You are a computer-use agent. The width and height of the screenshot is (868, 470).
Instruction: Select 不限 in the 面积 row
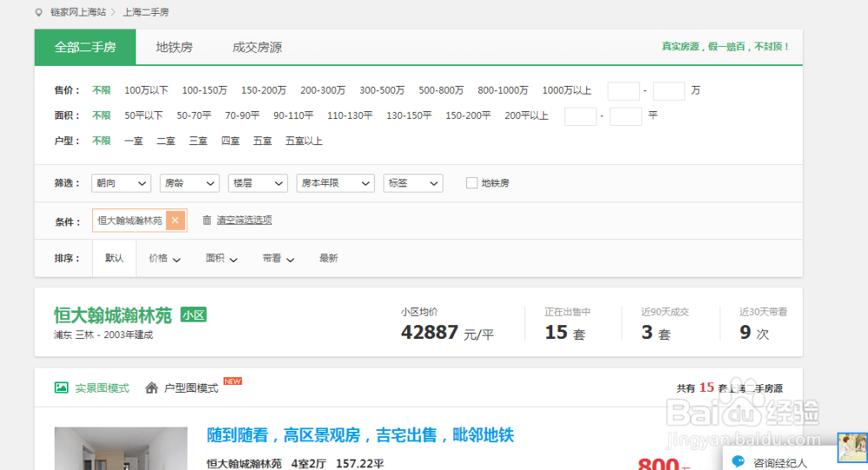[102, 115]
